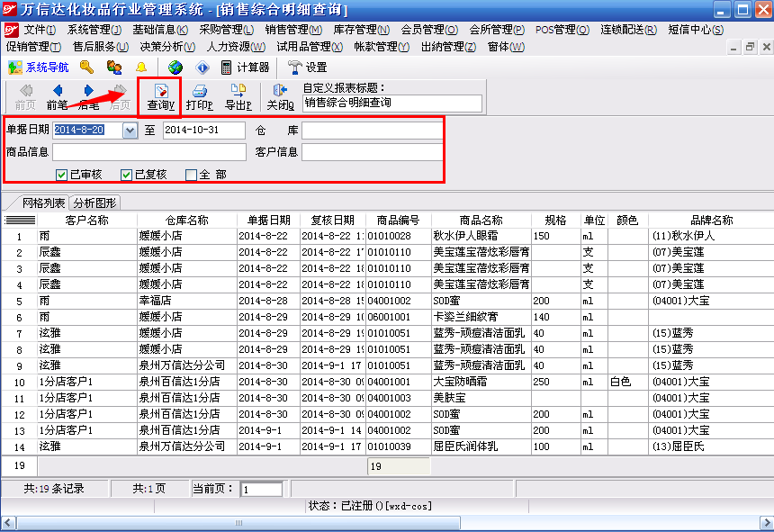Screen dimensions: 774x532
Task: Sort by 客户名称 column header
Action: (x=87, y=221)
